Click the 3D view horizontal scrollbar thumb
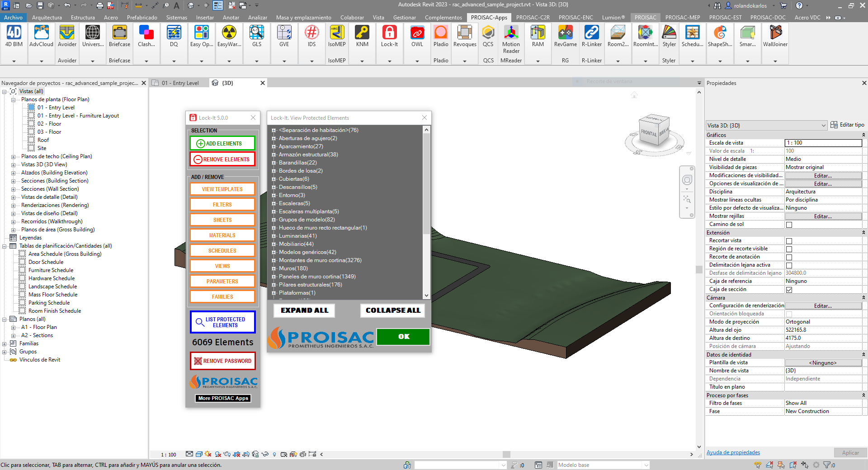The height and width of the screenshot is (470, 868). tap(506, 455)
